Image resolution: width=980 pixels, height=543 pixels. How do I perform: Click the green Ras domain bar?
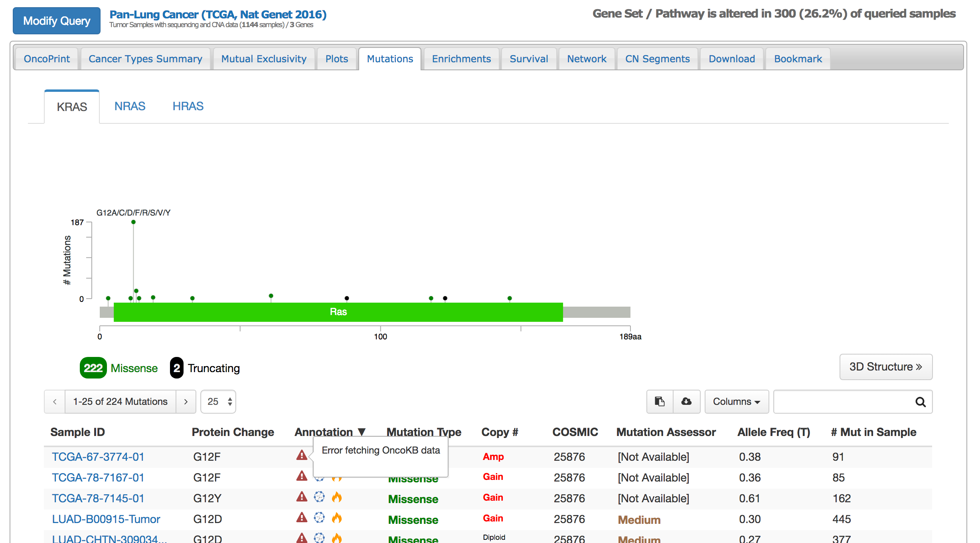pos(338,312)
